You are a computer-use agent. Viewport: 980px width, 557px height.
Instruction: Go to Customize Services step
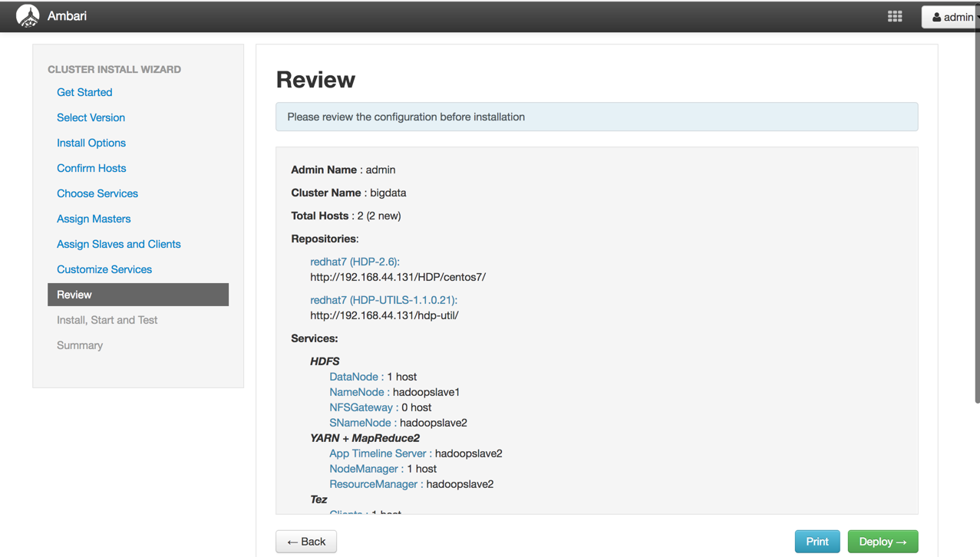[x=104, y=269]
